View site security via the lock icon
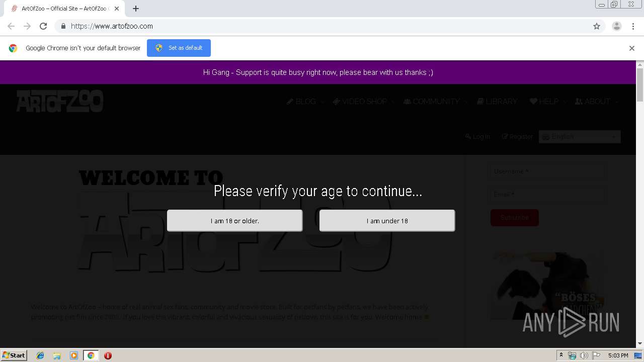The width and height of the screenshot is (644, 362). (63, 26)
